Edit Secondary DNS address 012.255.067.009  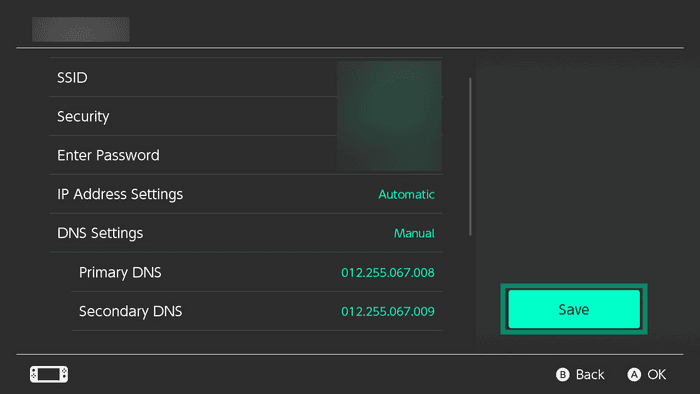257,311
